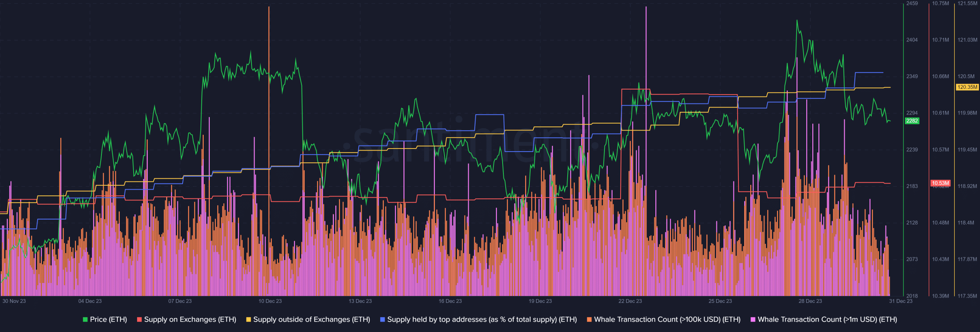The image size is (980, 332).
Task: Click the 10.75M exchange supply axis label
Action: tap(940, 3)
